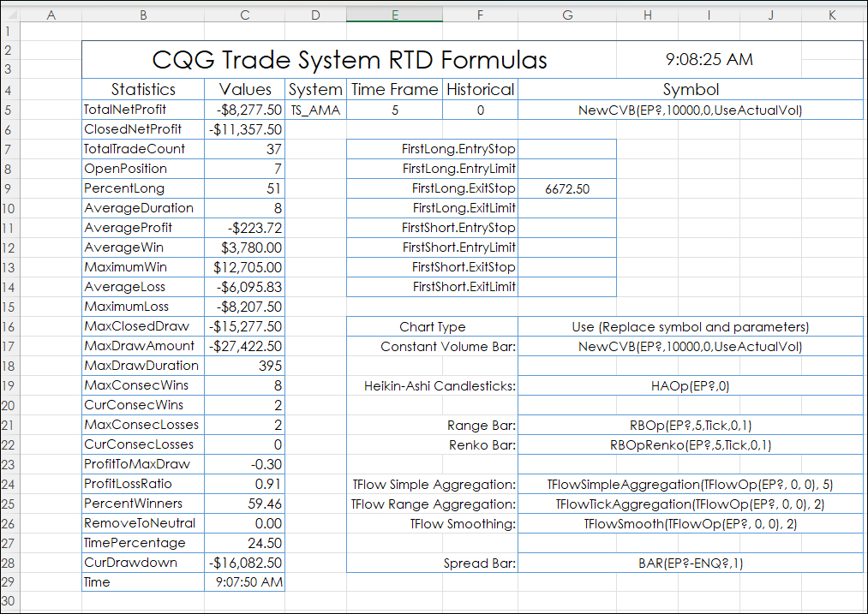
Task: Select the AverageLoss value -$6,095.83
Action: [x=245, y=287]
